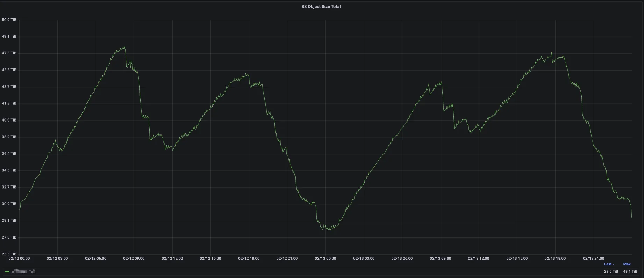Click the 02/12 12:00 time axis label
644x278 pixels.
(x=172, y=259)
